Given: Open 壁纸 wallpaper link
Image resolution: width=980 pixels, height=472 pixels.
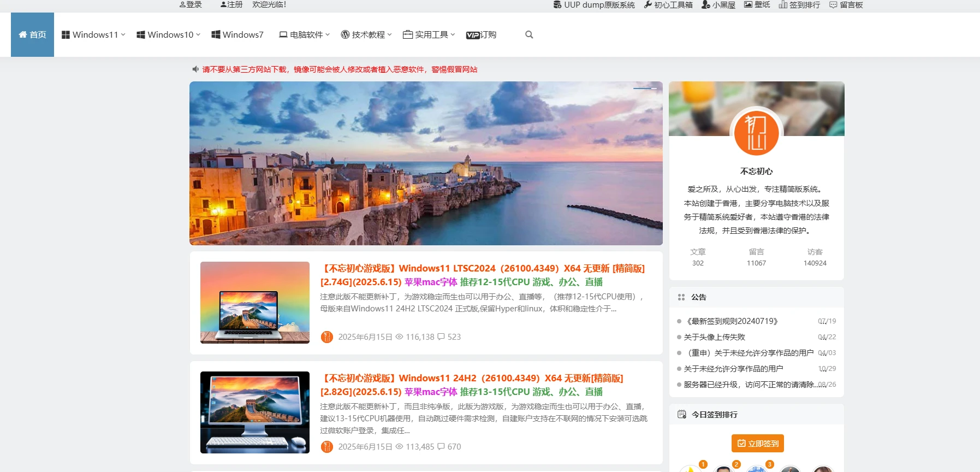Looking at the screenshot, I should tap(757, 4).
